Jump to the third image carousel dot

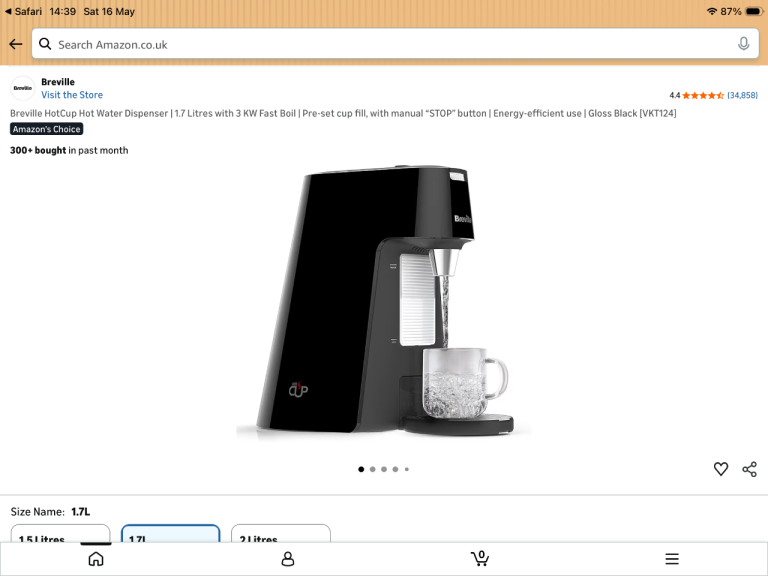pyautogui.click(x=384, y=469)
